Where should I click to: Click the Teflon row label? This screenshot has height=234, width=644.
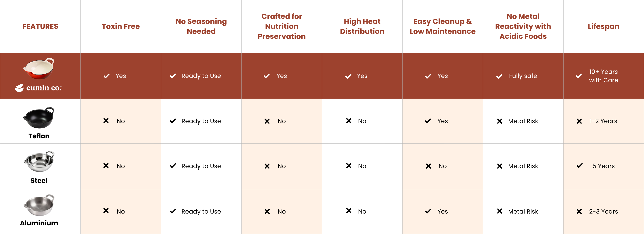tap(39, 136)
